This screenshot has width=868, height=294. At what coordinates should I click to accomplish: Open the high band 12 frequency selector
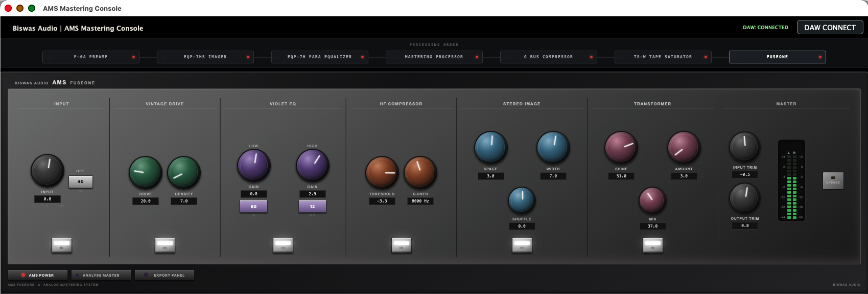click(x=312, y=207)
